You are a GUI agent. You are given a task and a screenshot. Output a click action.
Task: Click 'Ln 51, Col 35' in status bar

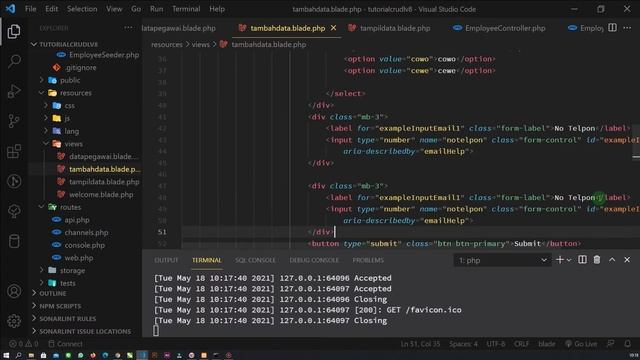(x=420, y=344)
